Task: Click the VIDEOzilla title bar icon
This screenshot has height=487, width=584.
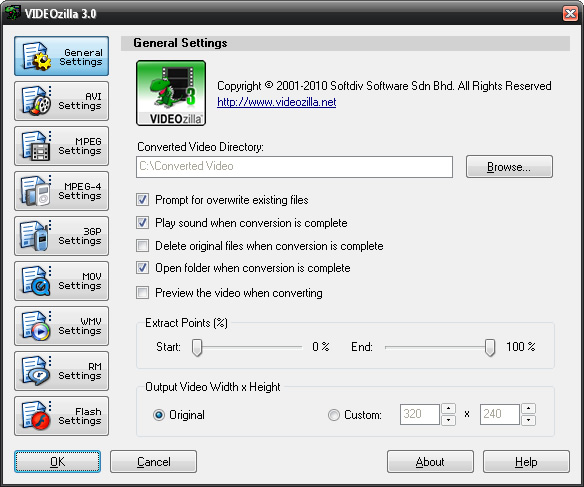Action: click(13, 13)
